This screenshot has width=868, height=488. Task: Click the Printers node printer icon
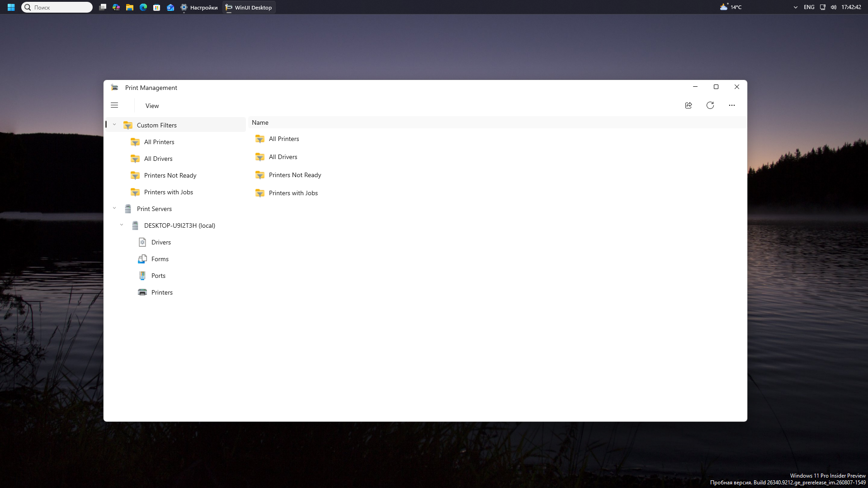(142, 292)
